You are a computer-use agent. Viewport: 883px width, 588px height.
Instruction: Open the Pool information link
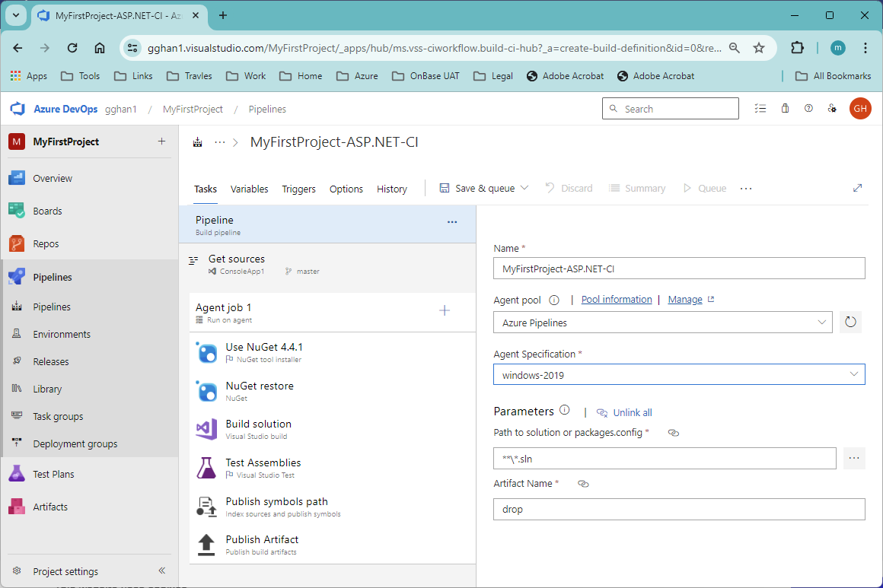(617, 299)
